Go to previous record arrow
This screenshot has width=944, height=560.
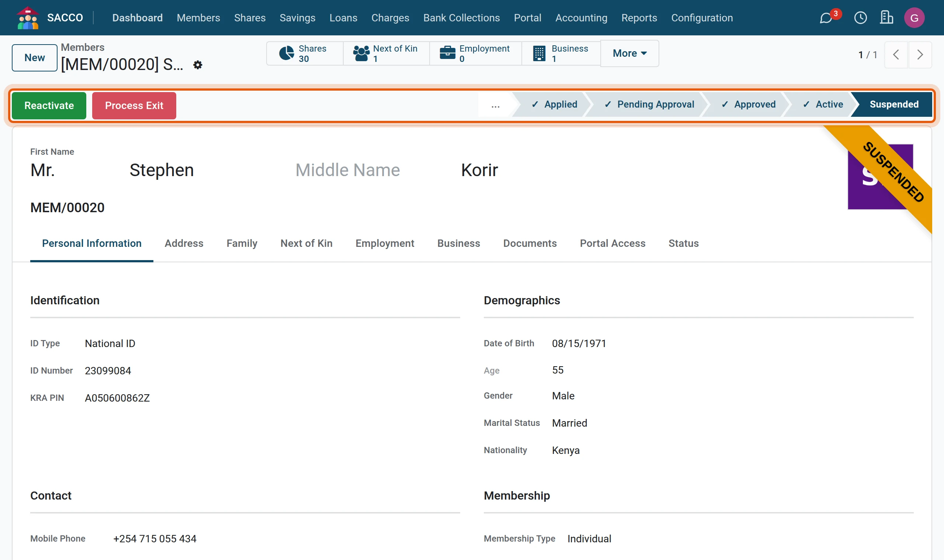click(x=896, y=55)
